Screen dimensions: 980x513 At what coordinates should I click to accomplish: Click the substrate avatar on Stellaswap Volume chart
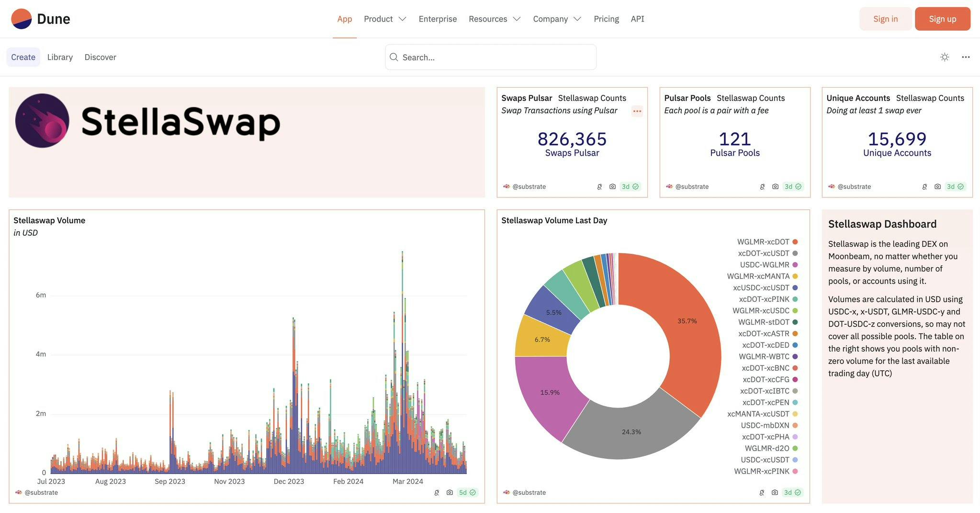19,492
